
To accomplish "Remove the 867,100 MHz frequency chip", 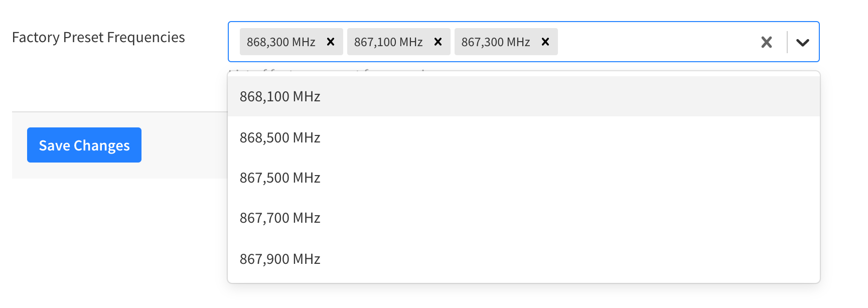I will [x=437, y=42].
